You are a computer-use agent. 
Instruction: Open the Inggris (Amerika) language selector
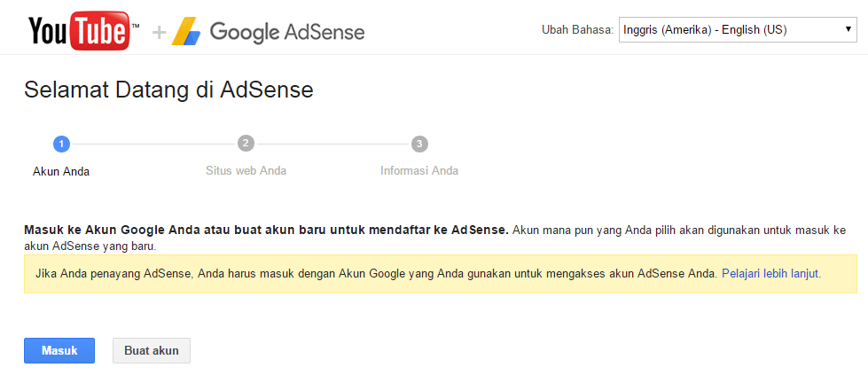[x=738, y=30]
